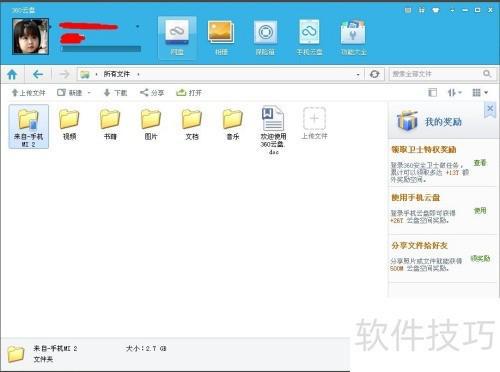This screenshot has width=500, height=372.
Task: Open the 功能大全 tools tab
Action: pos(353,38)
